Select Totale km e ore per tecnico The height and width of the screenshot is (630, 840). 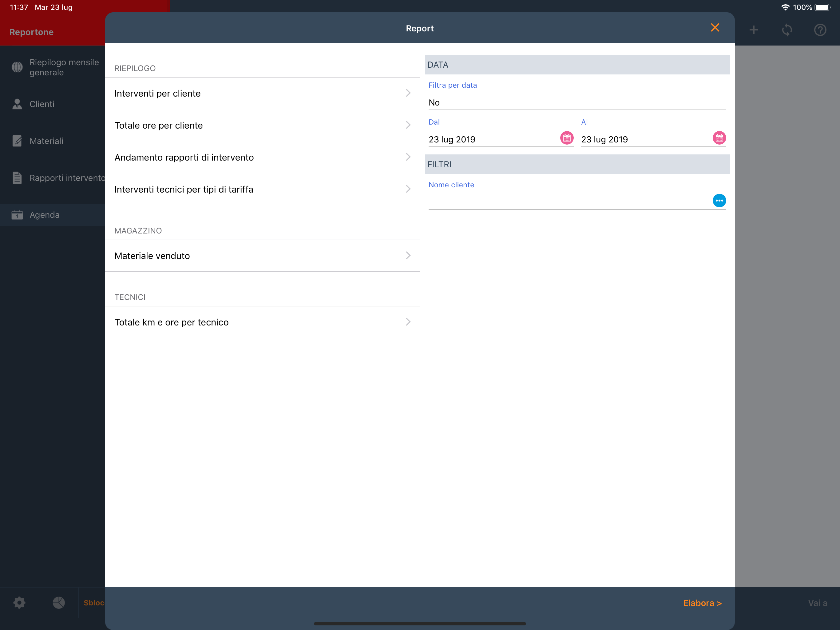[262, 322]
